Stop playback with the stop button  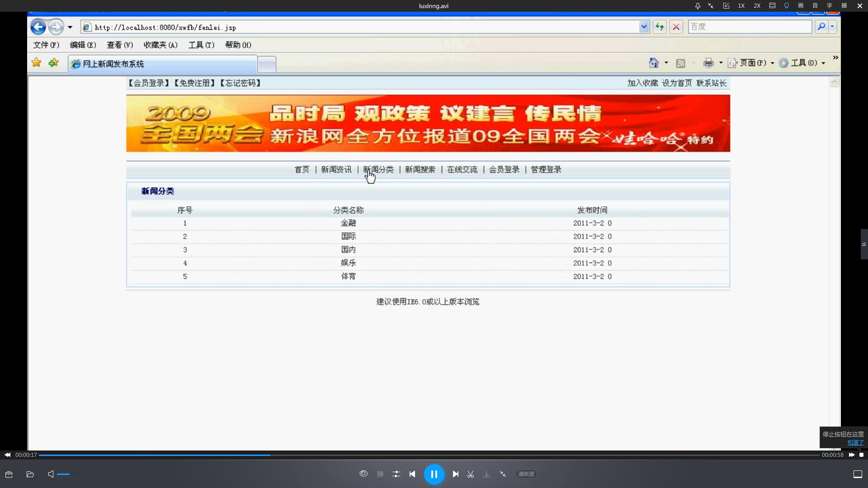[x=862, y=455]
